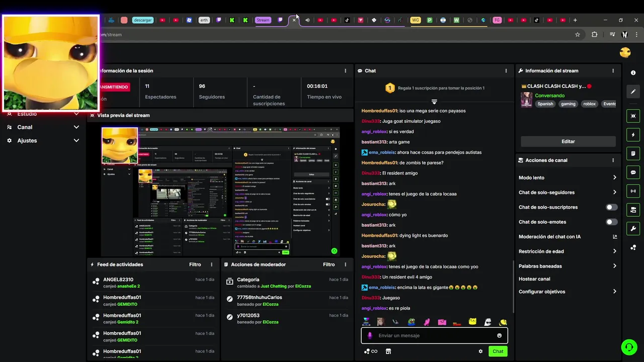
Task: Click the stream category thumbnail image
Action: pos(526,99)
